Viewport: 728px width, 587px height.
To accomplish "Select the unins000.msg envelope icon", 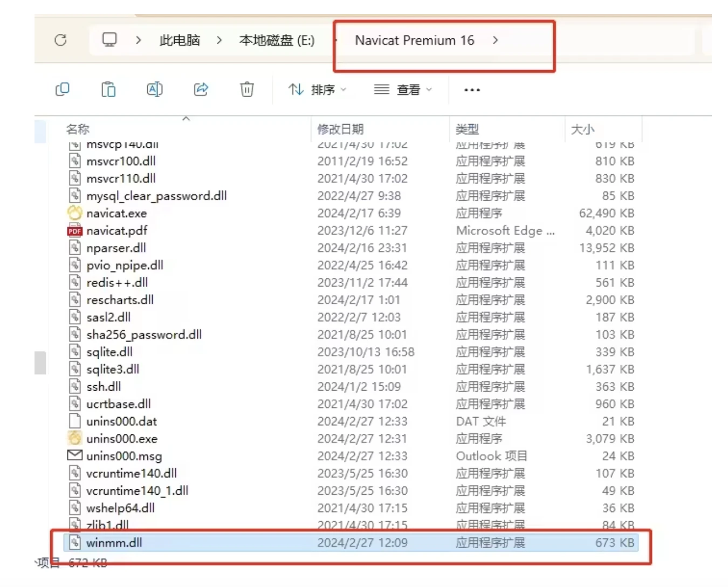I will tap(75, 455).
